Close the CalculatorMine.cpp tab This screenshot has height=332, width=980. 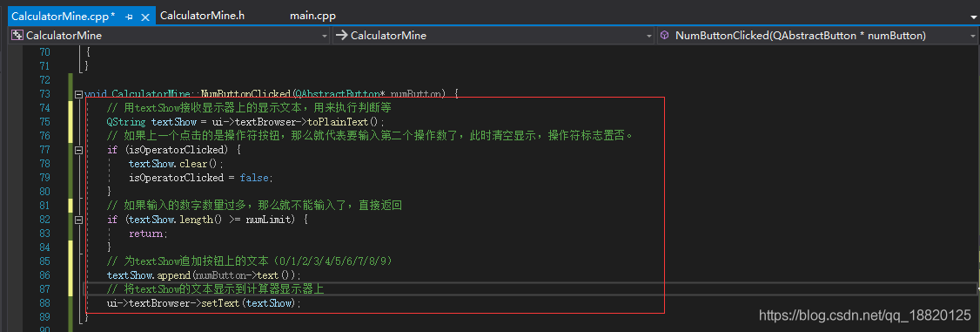(x=145, y=17)
